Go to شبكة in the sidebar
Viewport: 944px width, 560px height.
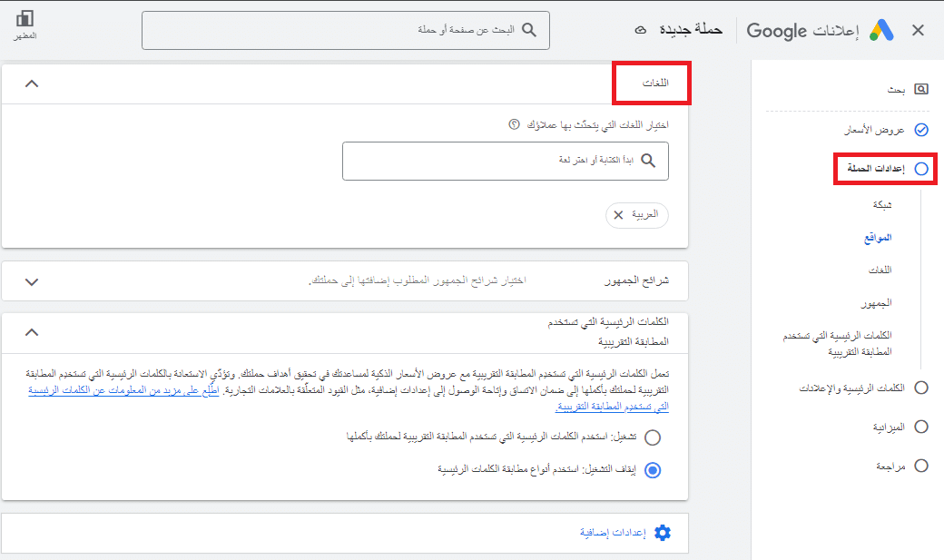pos(882,205)
